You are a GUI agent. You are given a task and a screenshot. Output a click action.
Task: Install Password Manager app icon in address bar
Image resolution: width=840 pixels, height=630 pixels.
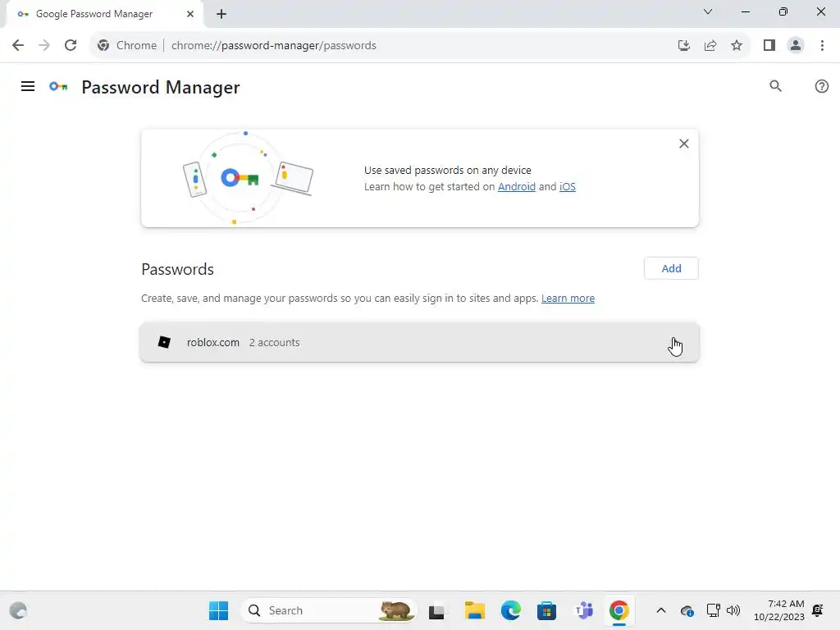(x=683, y=45)
